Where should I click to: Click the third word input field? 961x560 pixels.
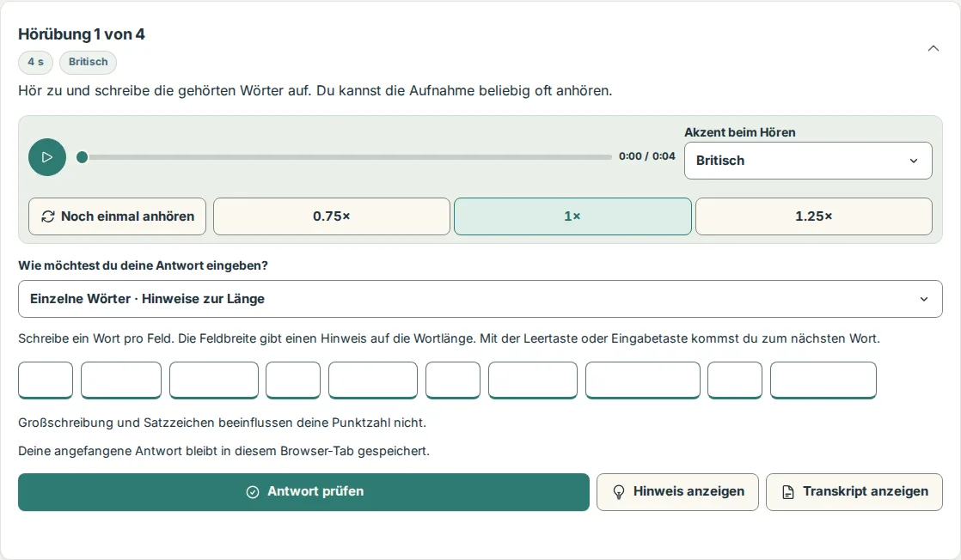point(214,380)
